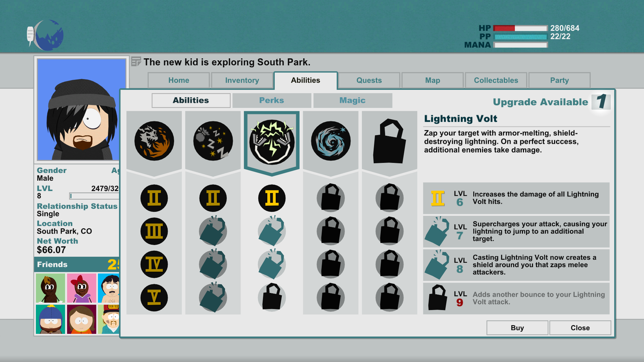Screen dimensions: 644x362
Task: Click the globe logo at top left
Action: (46, 35)
